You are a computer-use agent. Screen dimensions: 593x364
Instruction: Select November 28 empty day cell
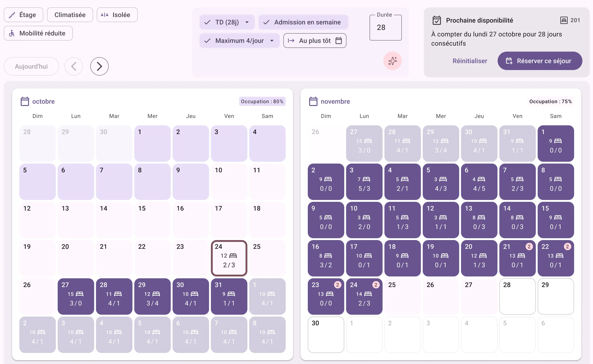(517, 296)
